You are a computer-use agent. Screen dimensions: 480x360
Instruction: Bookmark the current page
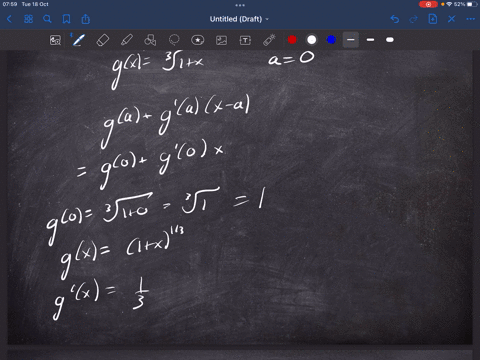point(66,19)
